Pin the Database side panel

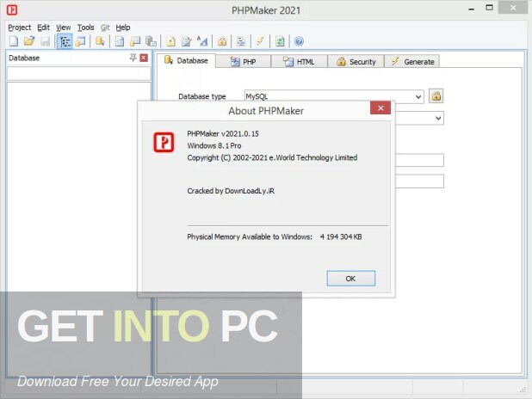coord(133,58)
